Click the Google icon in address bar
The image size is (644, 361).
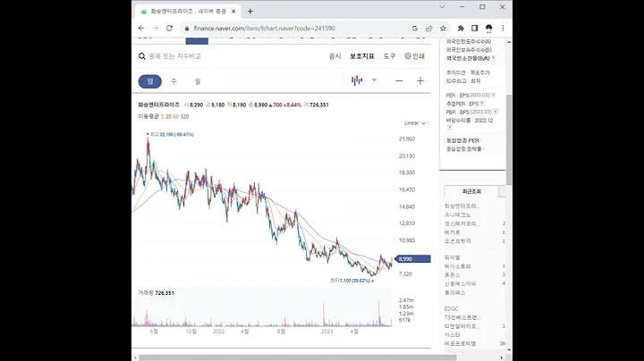click(x=415, y=29)
